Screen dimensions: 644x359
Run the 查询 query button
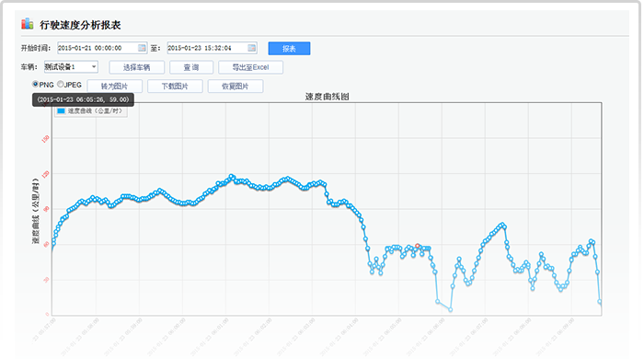[x=191, y=67]
